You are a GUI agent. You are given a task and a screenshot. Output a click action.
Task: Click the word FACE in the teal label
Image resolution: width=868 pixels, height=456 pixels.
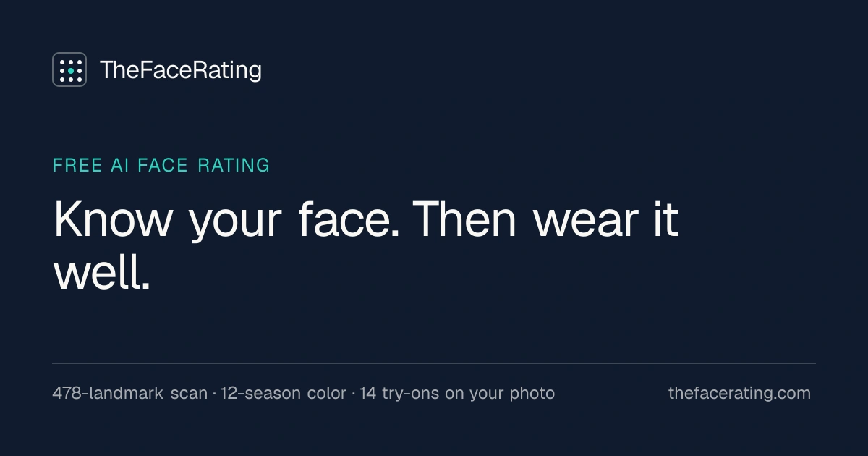163,165
